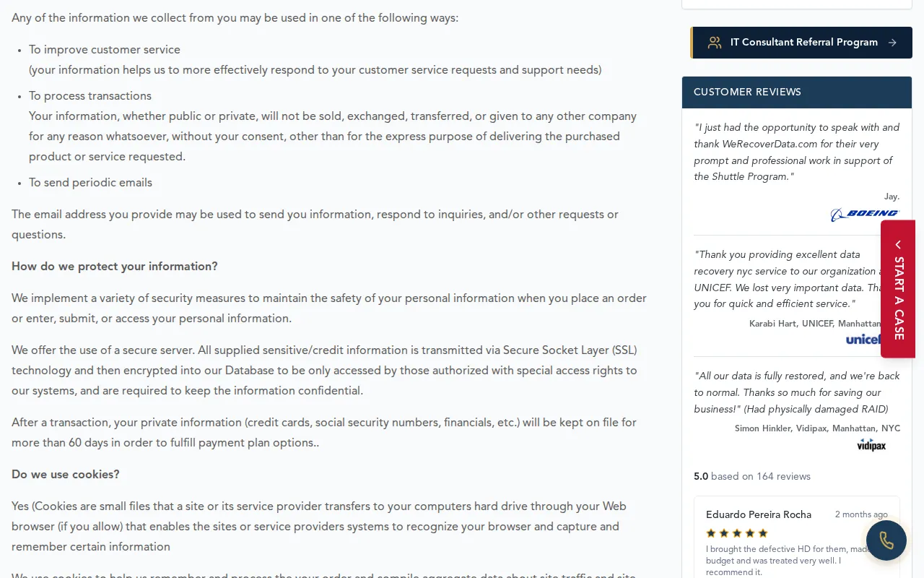Click Simon Hinkler, Vidipax reviewer attribution
The image size is (924, 578).
[x=817, y=428]
